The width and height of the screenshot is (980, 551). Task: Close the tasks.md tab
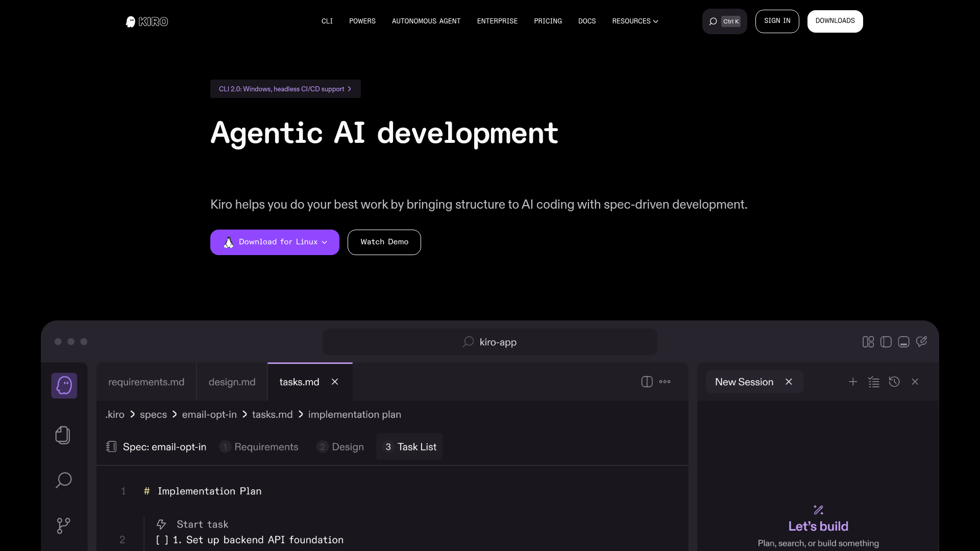[335, 382]
